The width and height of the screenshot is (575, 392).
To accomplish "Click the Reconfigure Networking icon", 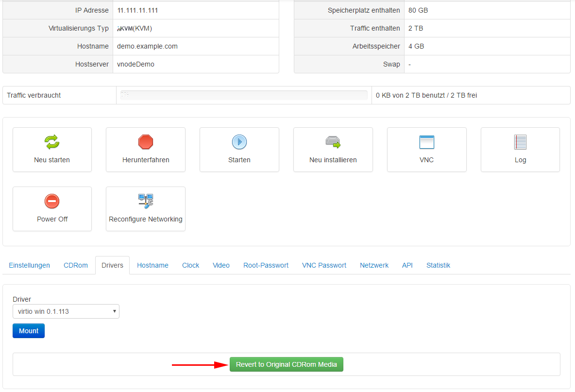I will pos(146,201).
